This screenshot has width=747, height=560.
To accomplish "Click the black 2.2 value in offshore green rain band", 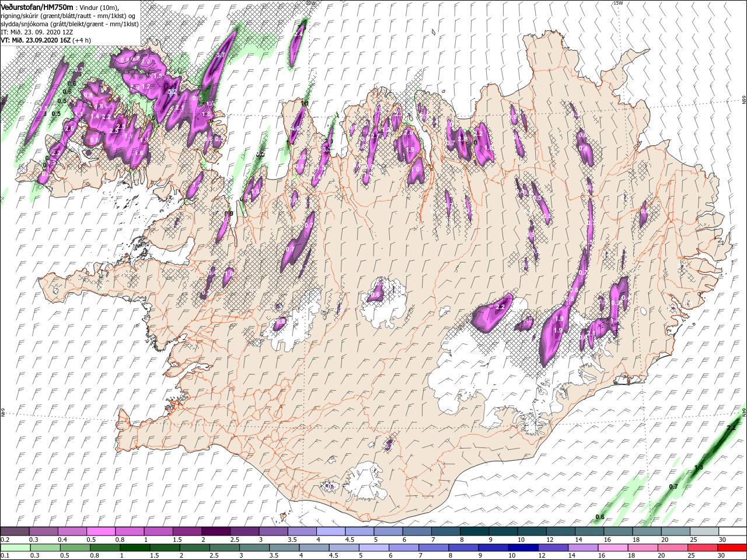I will click(731, 428).
